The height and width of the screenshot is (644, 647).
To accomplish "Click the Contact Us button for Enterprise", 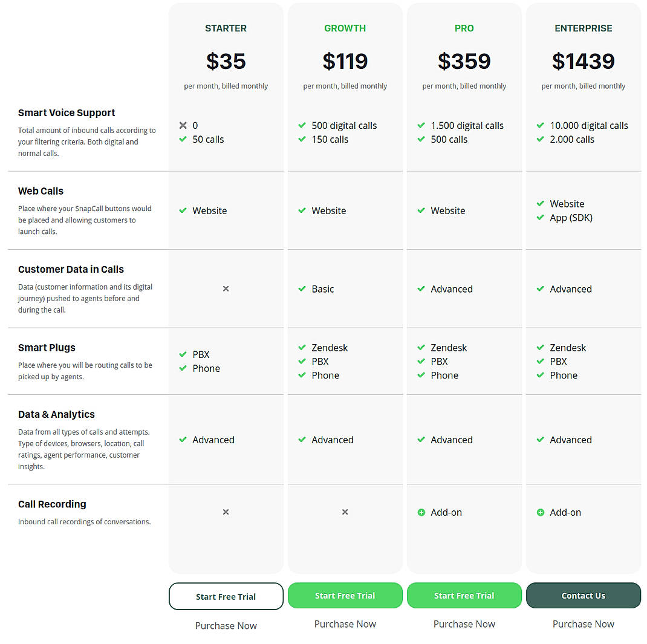I will point(583,596).
